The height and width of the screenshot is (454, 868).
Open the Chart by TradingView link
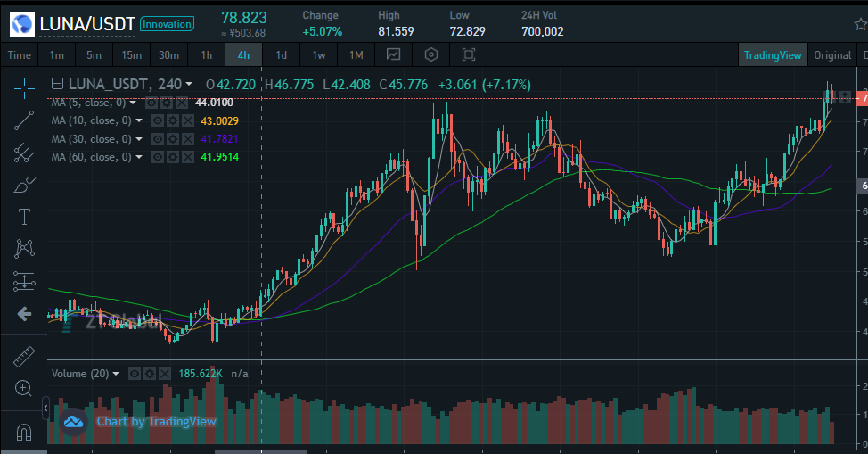(156, 421)
